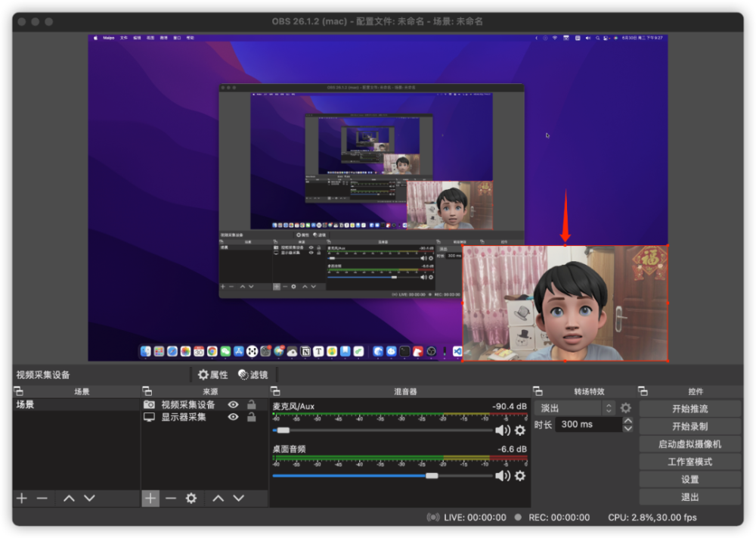Mute the 桌面音频 speaker icon
This screenshot has width=756, height=538.
coord(503,476)
